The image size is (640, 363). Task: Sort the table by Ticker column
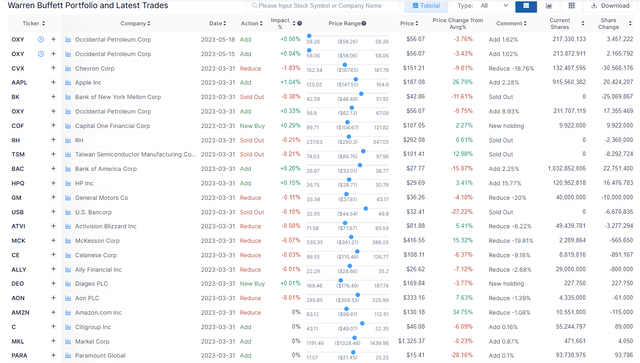pos(34,24)
